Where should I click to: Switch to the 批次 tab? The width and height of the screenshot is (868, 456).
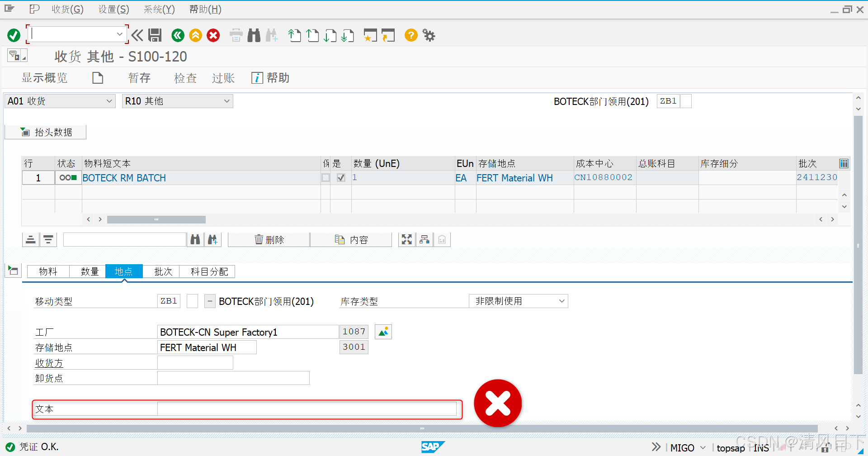pos(163,271)
